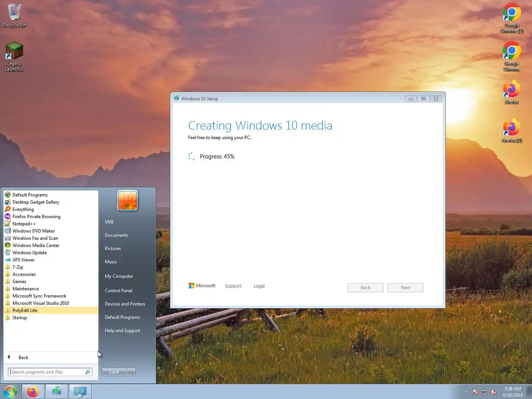The image size is (532, 399).
Task: Open Documents from the Start menu
Action: [x=127, y=235]
